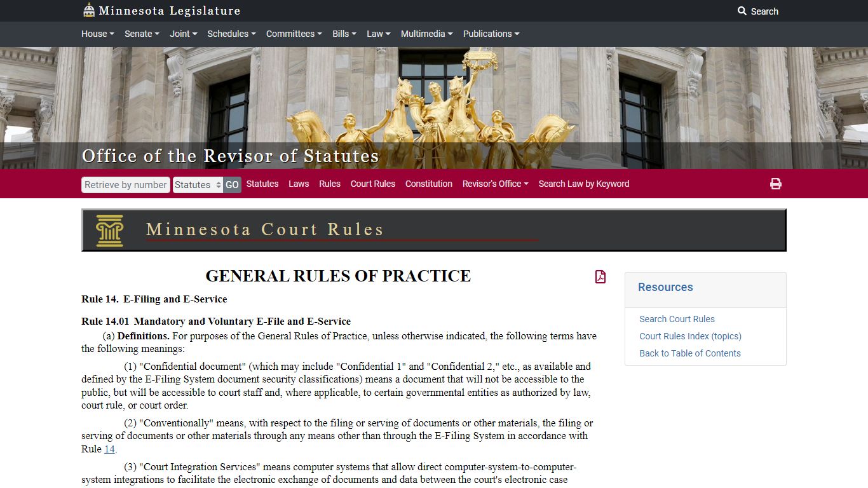Click the Office of the Revisor of Statutes heading

point(230,156)
